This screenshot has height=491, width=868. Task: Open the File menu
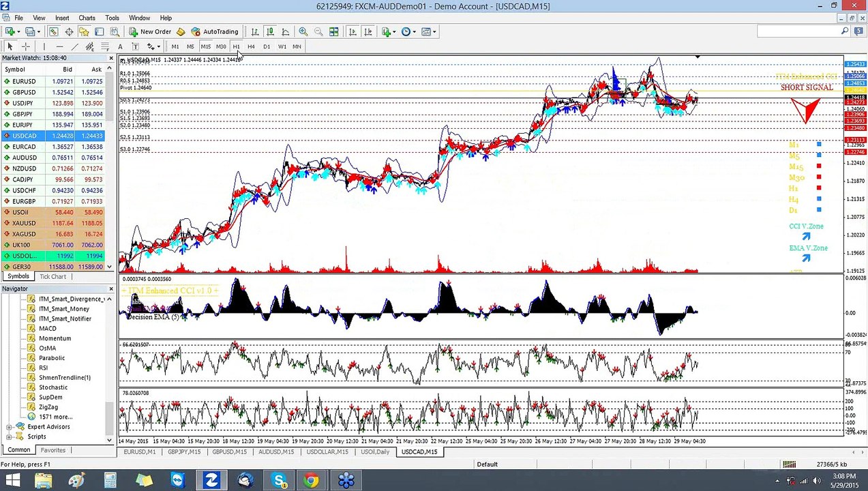point(18,18)
